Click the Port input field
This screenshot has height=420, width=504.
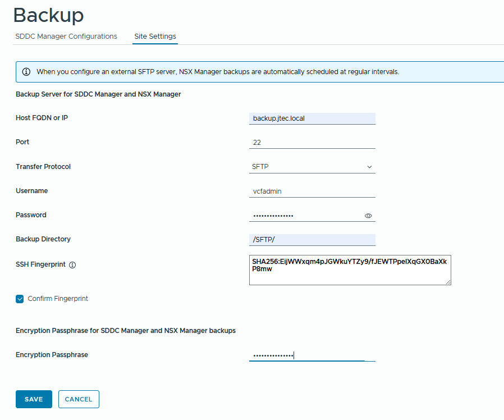point(312,143)
